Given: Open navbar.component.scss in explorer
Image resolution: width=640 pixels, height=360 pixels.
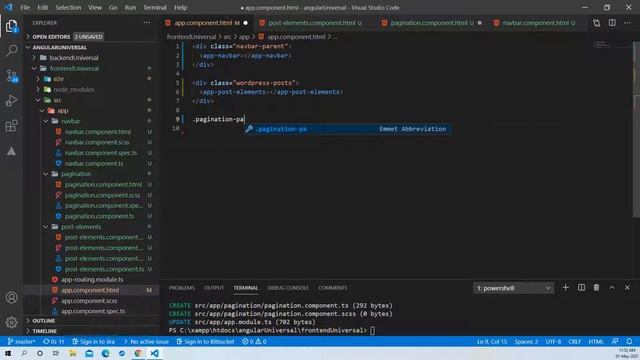Looking at the screenshot, I should pos(97,142).
